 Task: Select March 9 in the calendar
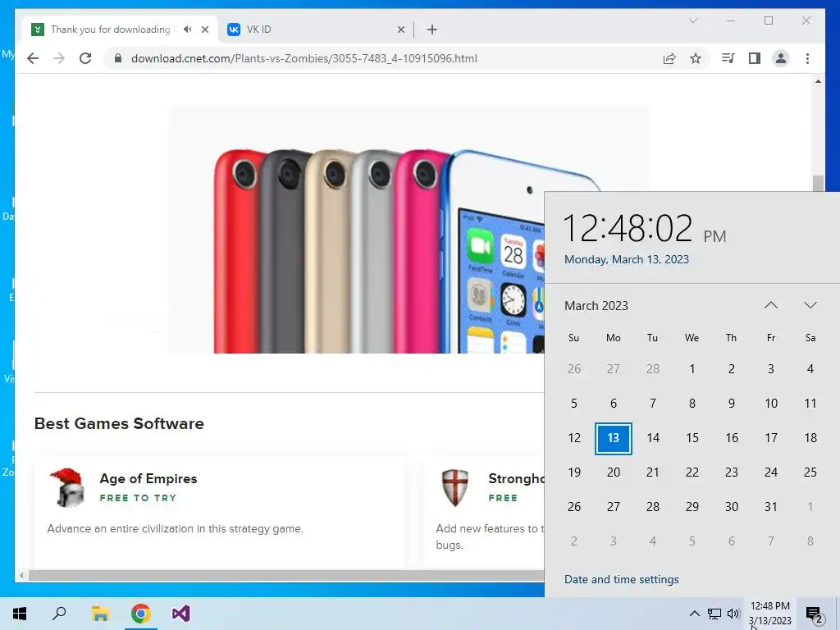pyautogui.click(x=731, y=404)
